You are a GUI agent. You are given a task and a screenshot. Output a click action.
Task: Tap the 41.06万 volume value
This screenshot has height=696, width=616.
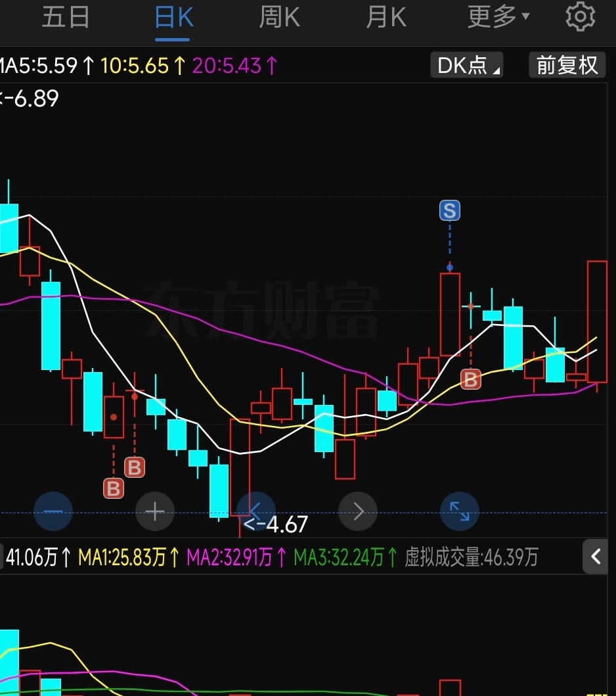tap(38, 557)
